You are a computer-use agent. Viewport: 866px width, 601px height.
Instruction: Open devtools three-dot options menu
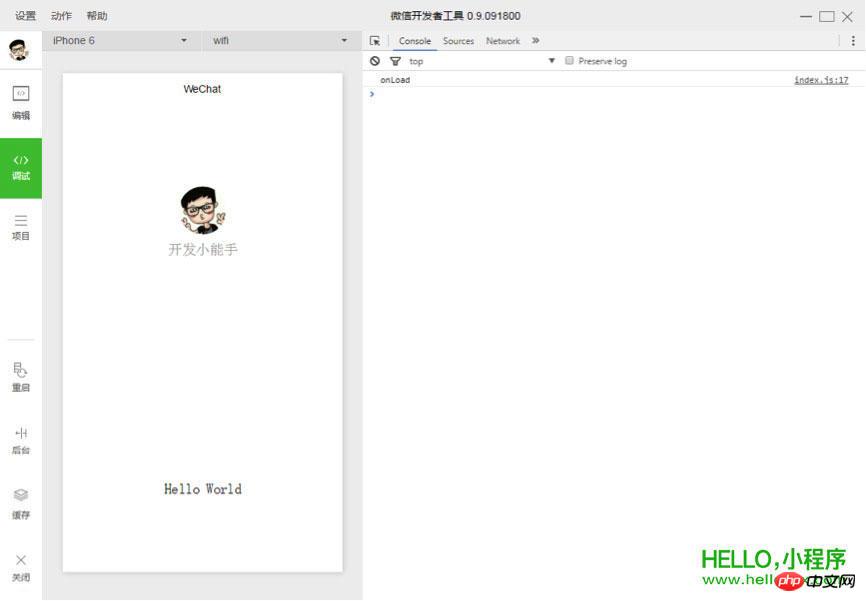pos(853,40)
